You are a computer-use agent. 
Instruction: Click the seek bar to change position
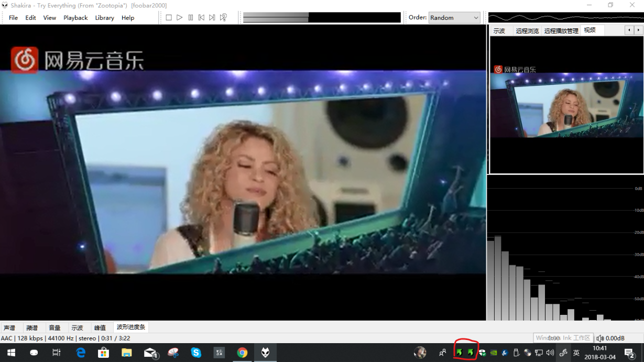tap(322, 17)
